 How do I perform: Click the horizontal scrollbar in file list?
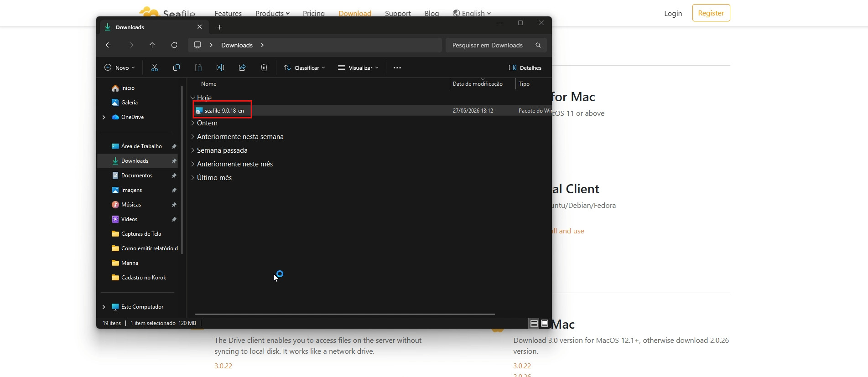(x=345, y=314)
